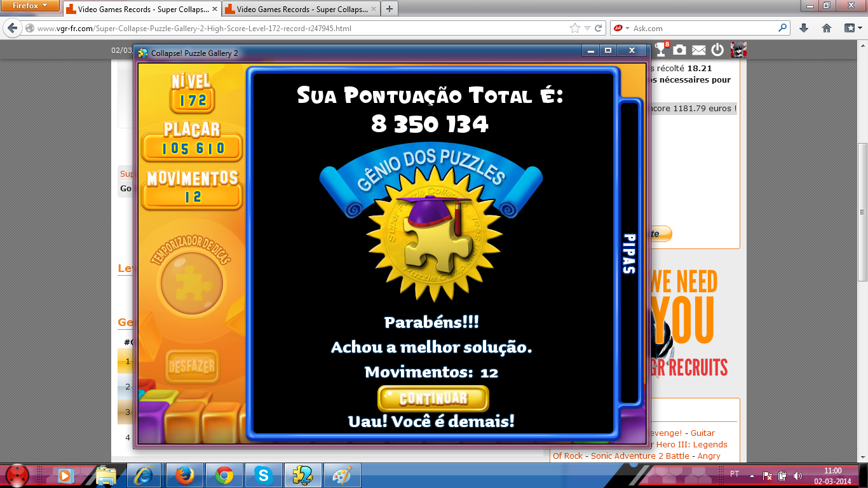Click the trophy notifications icon

(661, 50)
